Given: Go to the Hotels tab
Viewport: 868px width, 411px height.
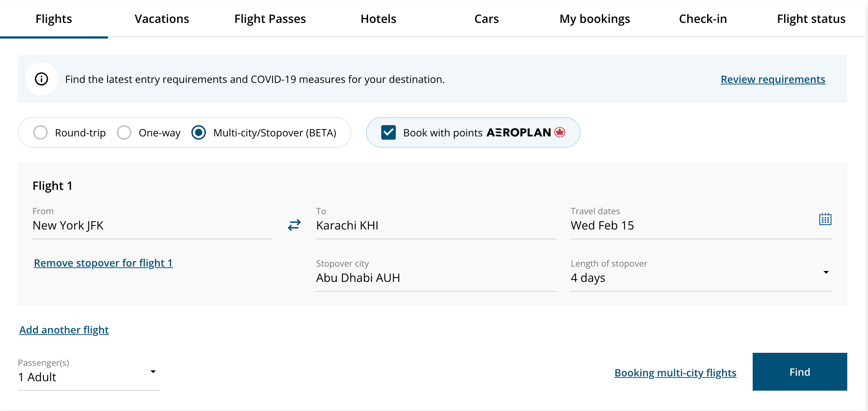Looking at the screenshot, I should click(378, 19).
